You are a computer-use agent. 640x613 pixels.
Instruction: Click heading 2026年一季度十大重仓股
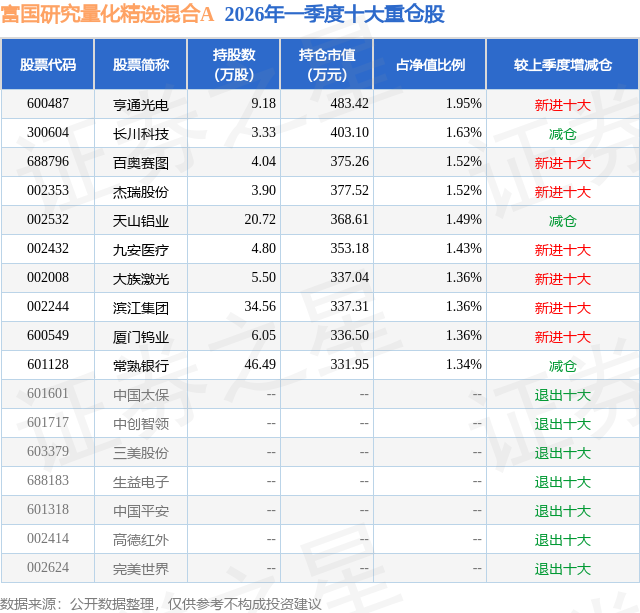point(334,14)
